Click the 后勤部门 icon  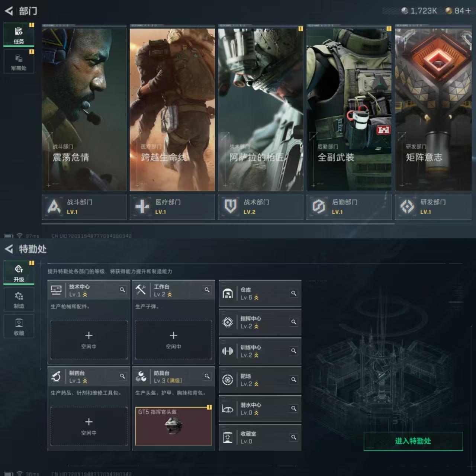click(319, 206)
